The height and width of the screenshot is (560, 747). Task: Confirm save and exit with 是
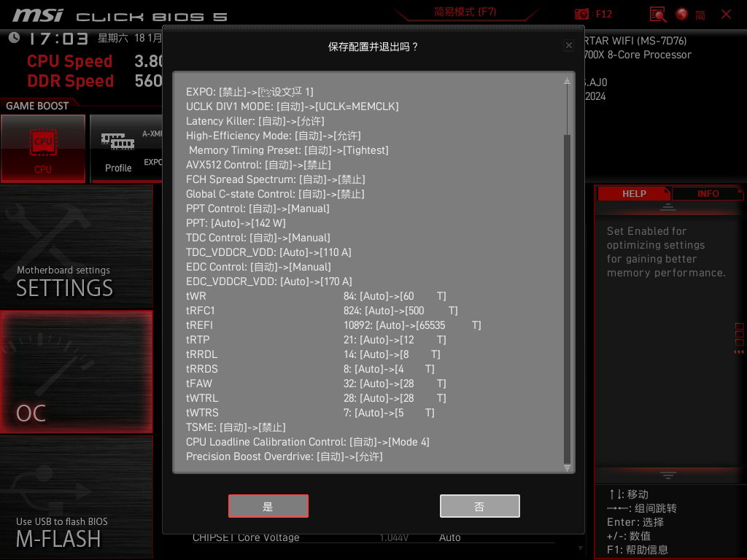268,506
